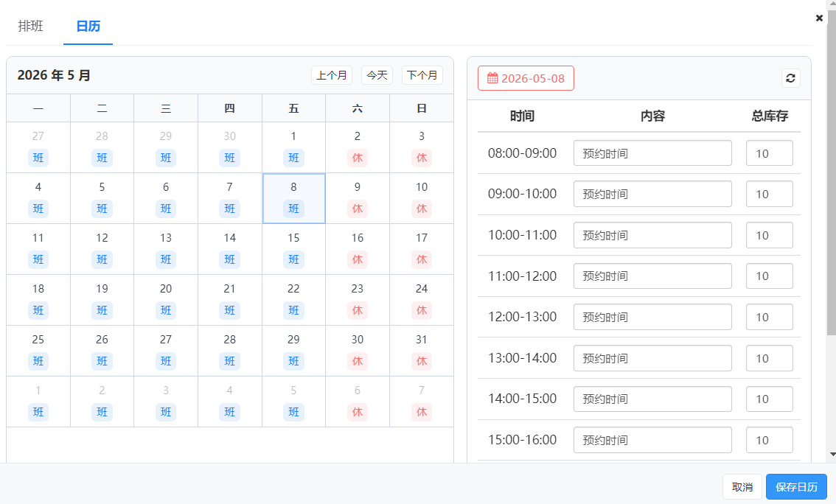Click the 总库存 column header
The width and height of the screenshot is (836, 504).
tap(770, 116)
